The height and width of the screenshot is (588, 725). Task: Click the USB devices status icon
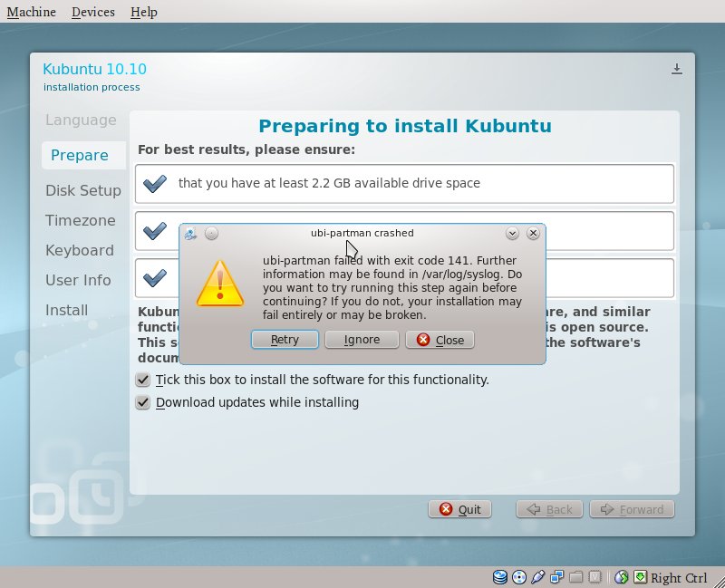point(538,577)
